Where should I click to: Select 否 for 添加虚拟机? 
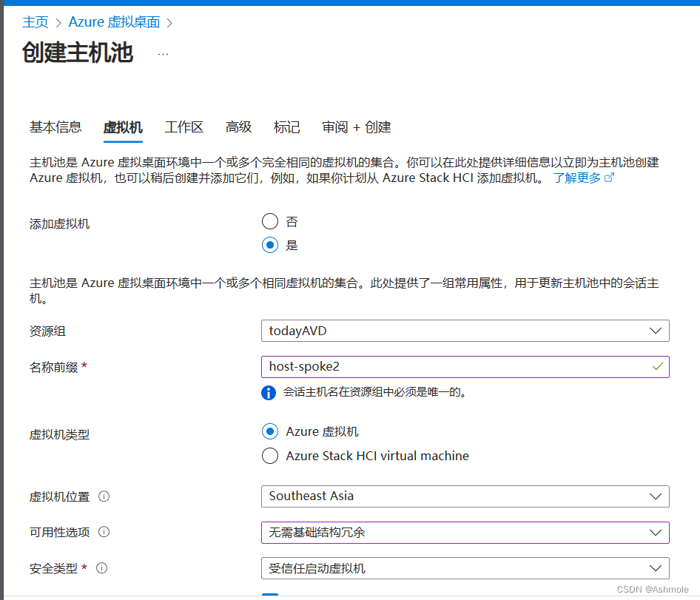pos(270,221)
